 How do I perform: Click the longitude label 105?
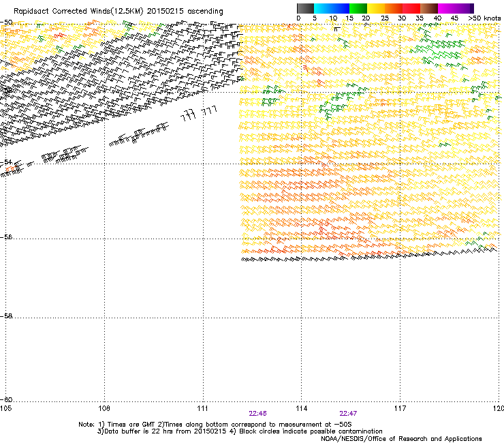(x=5, y=408)
